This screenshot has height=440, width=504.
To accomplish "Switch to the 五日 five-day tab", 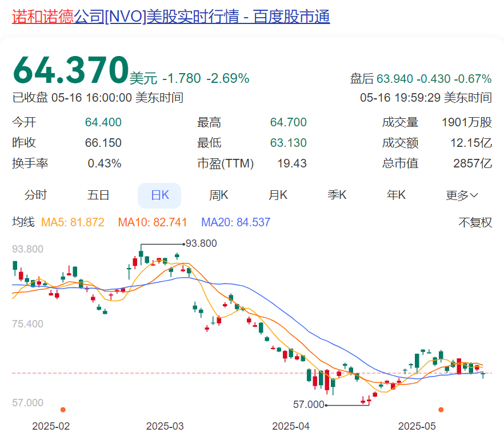I will [x=100, y=195].
